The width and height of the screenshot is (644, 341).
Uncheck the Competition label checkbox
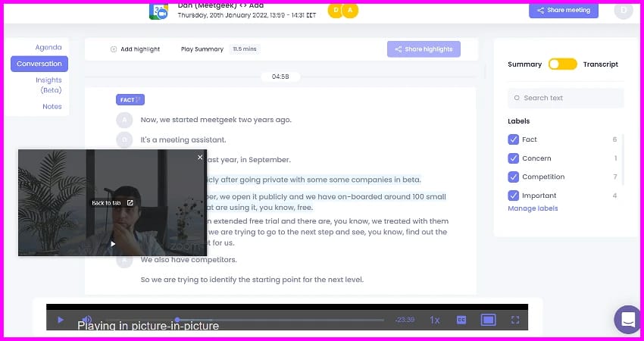pos(513,177)
